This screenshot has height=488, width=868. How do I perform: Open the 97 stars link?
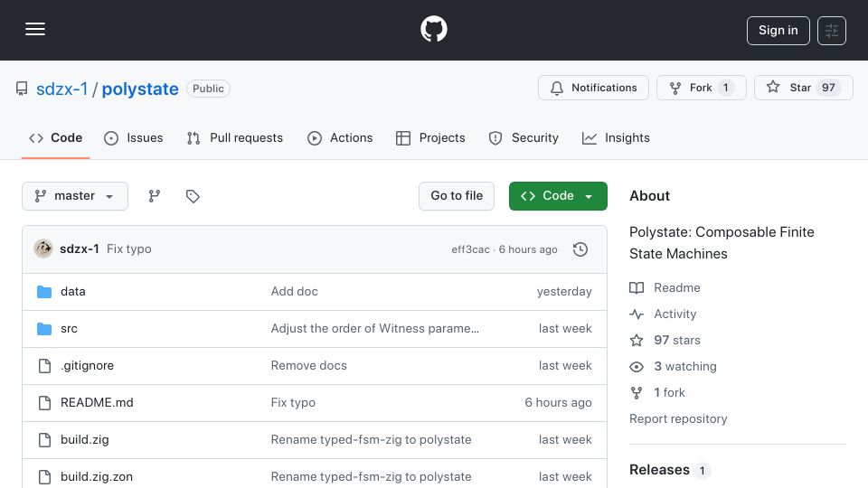tap(677, 341)
